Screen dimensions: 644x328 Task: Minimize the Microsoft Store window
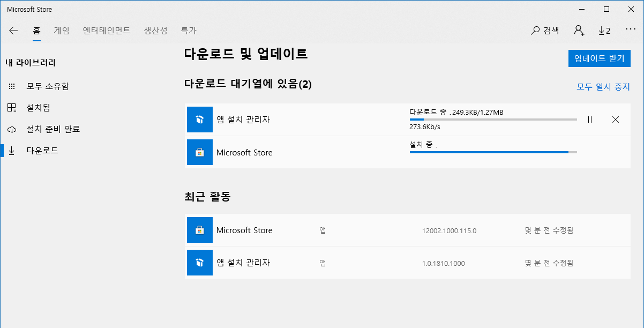tap(582, 9)
